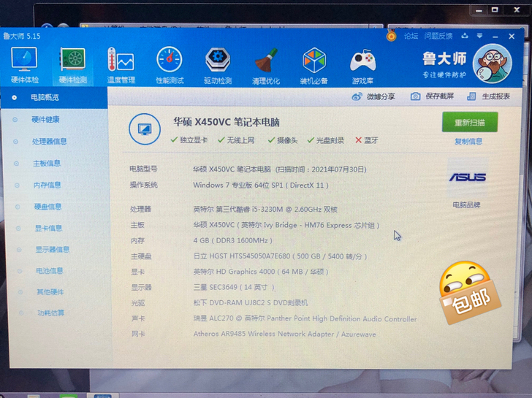This screenshot has height=398, width=532.
Task: Open 游戏库 game controller icon
Action: pos(362,66)
